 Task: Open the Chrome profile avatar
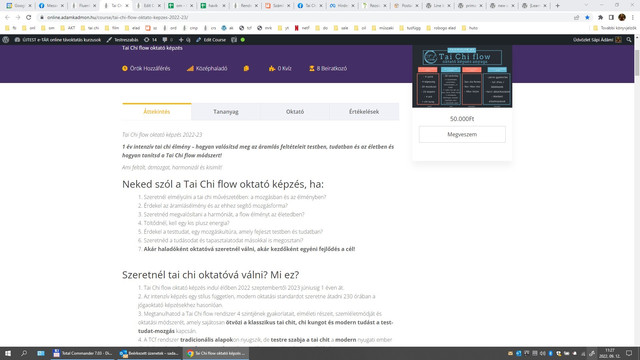click(x=622, y=17)
